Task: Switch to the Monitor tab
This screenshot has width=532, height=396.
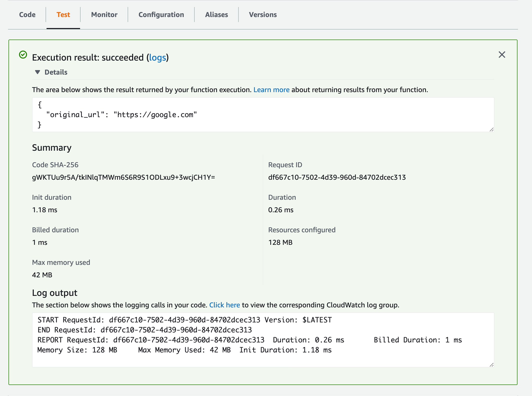Action: [x=104, y=15]
